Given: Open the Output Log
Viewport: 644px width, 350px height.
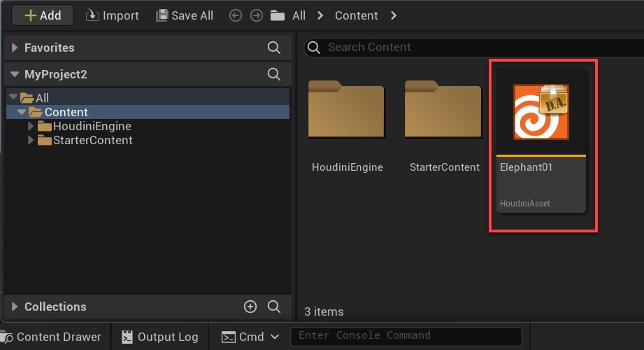Looking at the screenshot, I should point(160,337).
